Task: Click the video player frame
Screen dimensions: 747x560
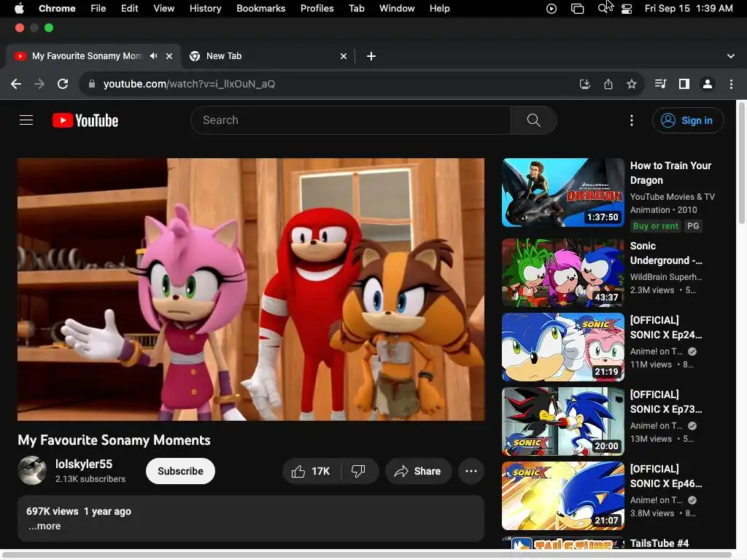Action: (x=251, y=289)
